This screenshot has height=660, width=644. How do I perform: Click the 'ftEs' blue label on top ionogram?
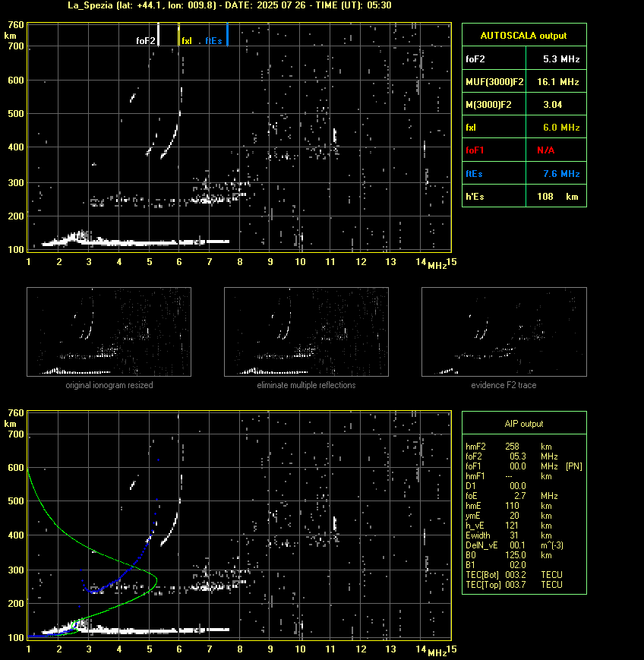(x=213, y=41)
